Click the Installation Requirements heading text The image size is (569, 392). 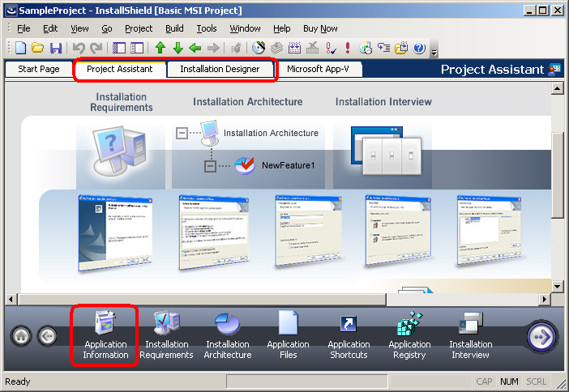point(122,102)
